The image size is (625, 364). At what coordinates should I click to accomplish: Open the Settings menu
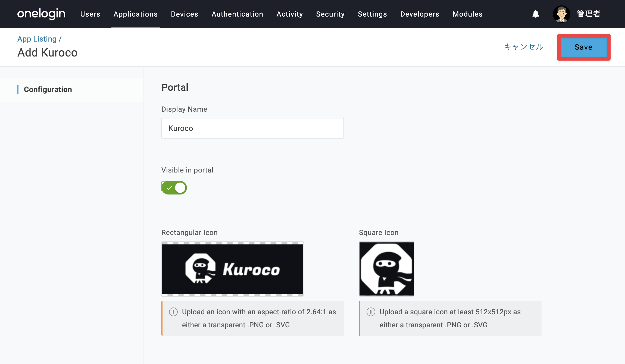(372, 14)
